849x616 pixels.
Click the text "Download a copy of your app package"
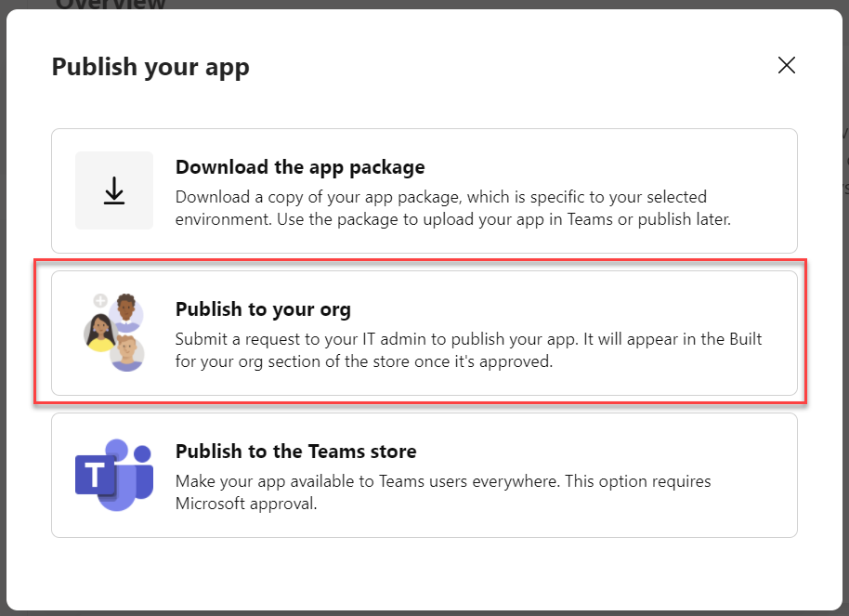[x=319, y=197]
